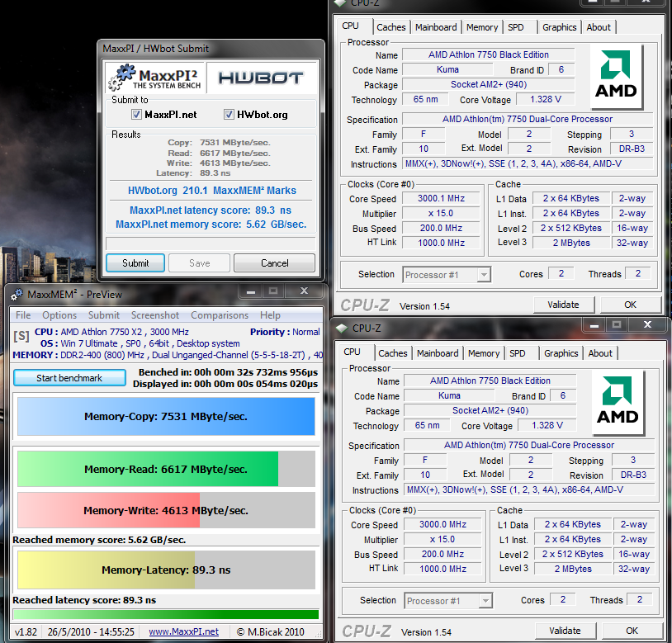Click the AMD logo in lower CPU-Z window
The width and height of the screenshot is (672, 643).
click(x=618, y=401)
